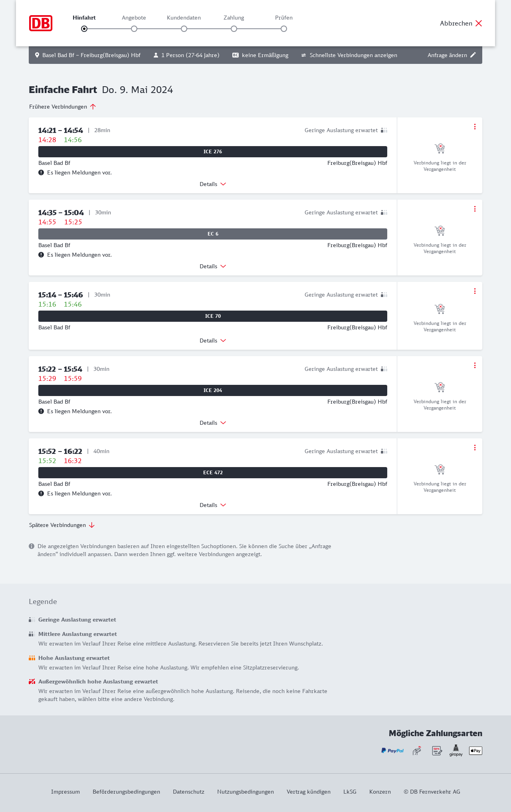
Task: Select the Angebote step circle
Action: 134,29
